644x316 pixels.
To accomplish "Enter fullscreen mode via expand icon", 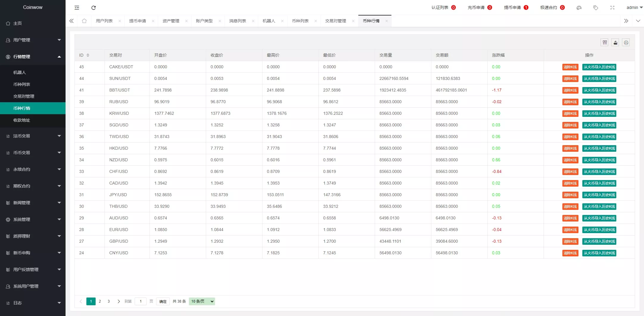I will pyautogui.click(x=612, y=8).
